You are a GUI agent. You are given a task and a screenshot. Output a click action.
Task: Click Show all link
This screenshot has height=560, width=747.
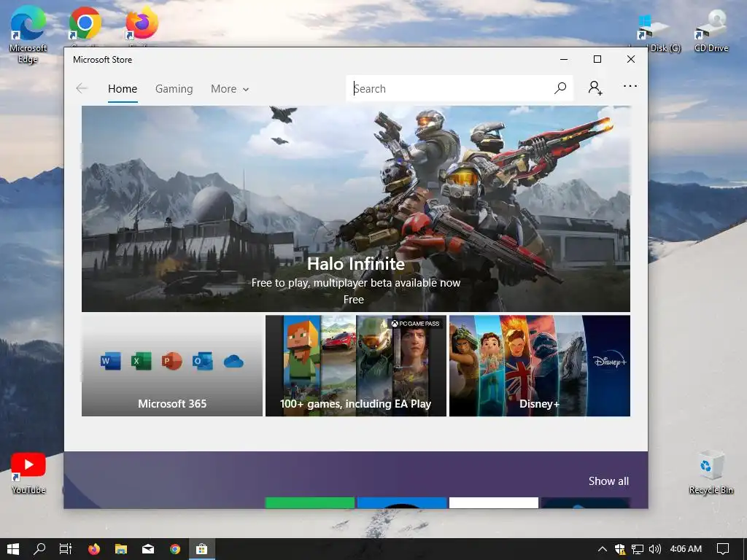(608, 481)
